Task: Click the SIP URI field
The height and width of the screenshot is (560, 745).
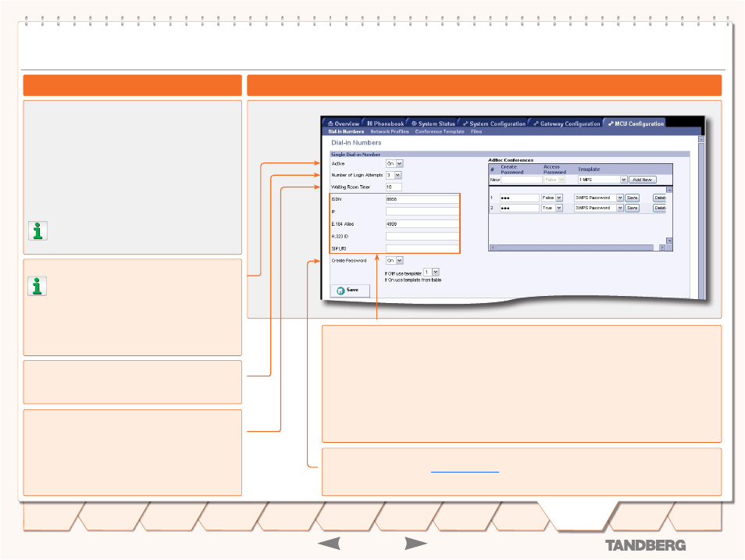Action: click(x=422, y=248)
